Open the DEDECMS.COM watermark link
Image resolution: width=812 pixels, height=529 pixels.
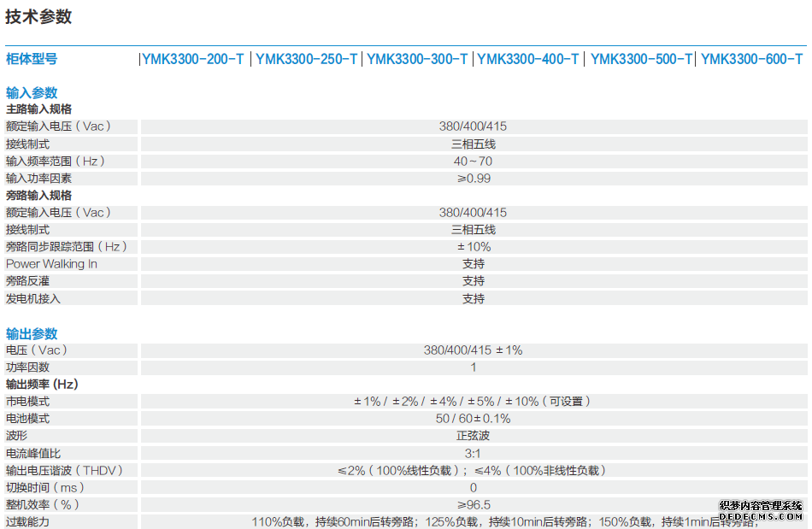click(x=761, y=516)
